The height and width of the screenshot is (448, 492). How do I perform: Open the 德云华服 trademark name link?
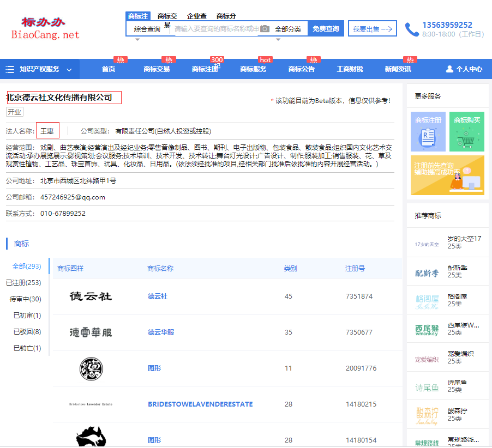pyautogui.click(x=161, y=332)
